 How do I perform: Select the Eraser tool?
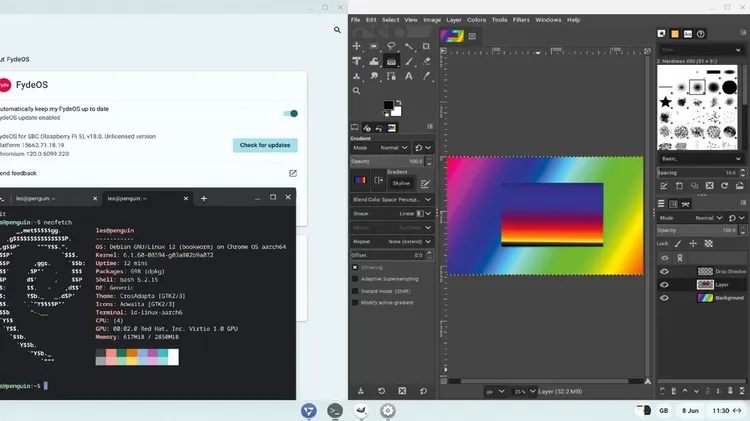pyautogui.click(x=426, y=61)
